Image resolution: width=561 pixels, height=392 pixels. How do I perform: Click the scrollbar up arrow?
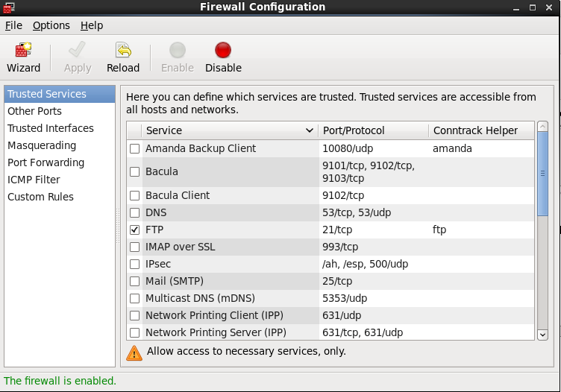(543, 126)
